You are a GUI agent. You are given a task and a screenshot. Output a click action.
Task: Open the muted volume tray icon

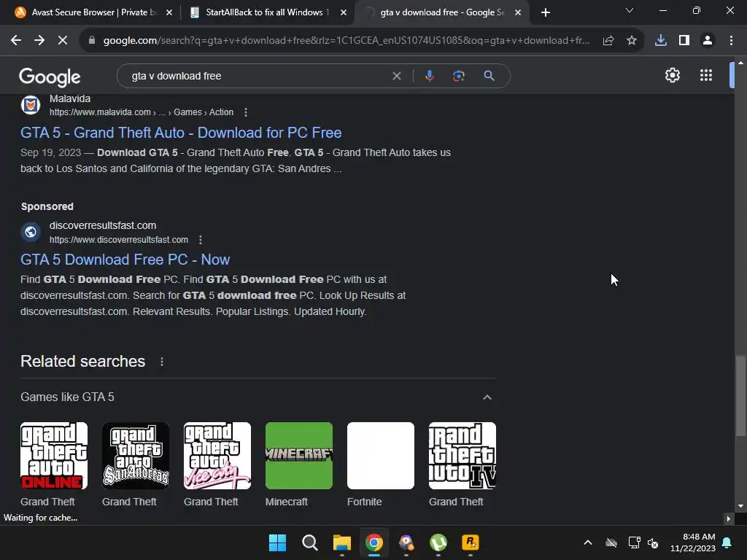[x=653, y=542]
